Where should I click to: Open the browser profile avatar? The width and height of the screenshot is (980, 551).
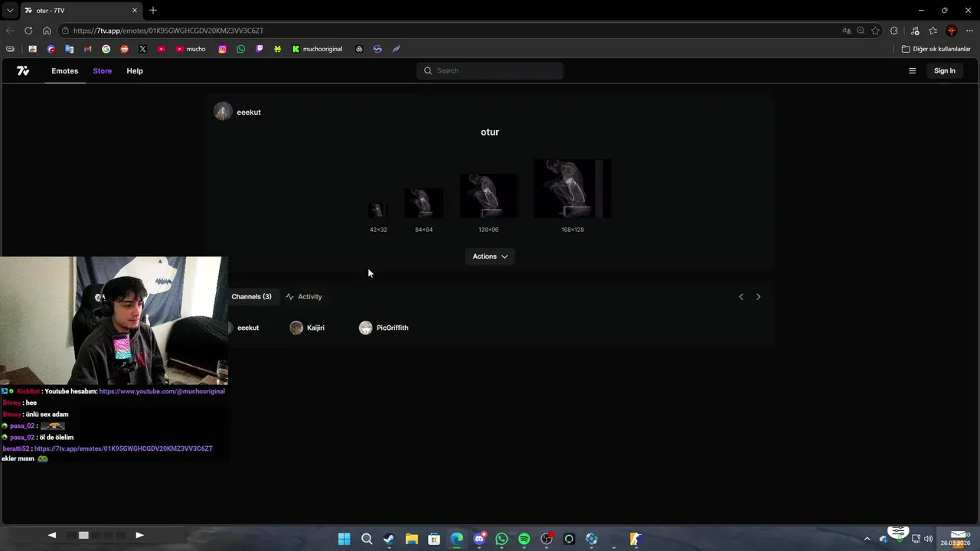click(x=952, y=31)
